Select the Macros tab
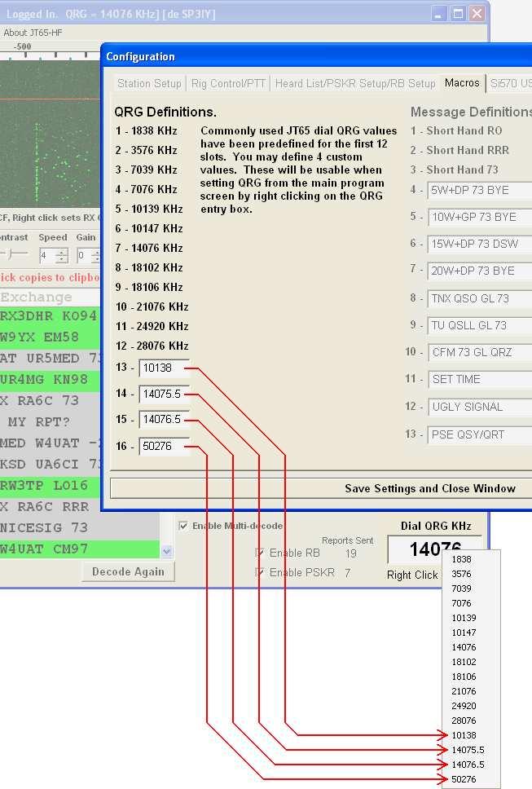The height and width of the screenshot is (789, 532). point(462,82)
